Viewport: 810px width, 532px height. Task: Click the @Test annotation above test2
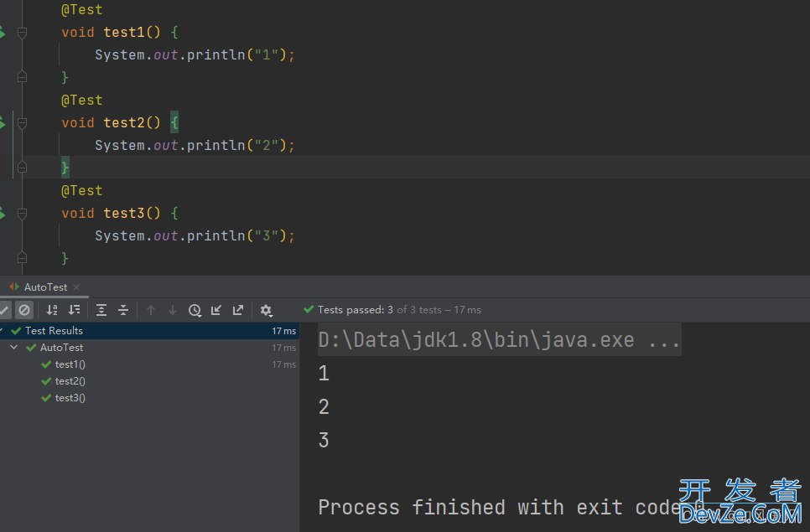[81, 100]
